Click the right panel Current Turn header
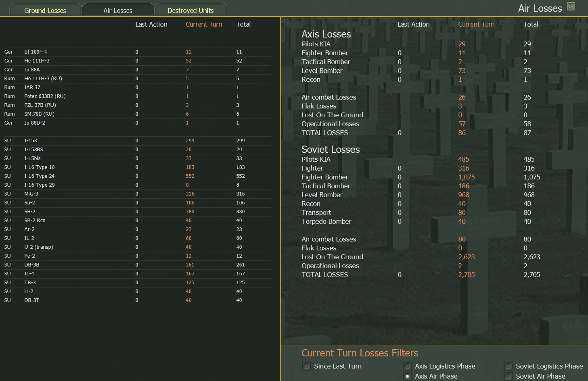The width and height of the screenshot is (588, 381). (x=476, y=24)
